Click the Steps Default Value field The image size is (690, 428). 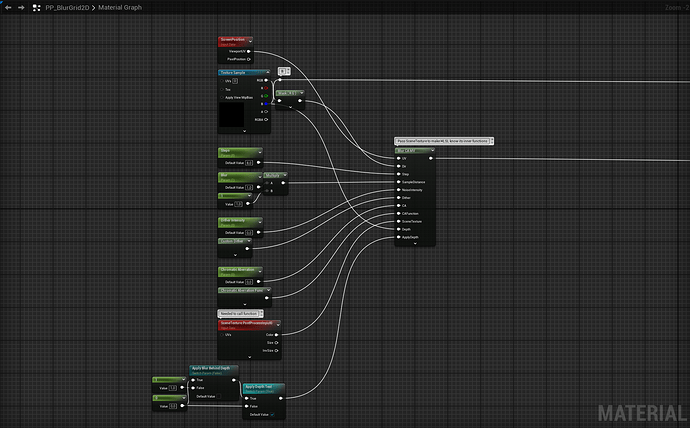tap(249, 161)
